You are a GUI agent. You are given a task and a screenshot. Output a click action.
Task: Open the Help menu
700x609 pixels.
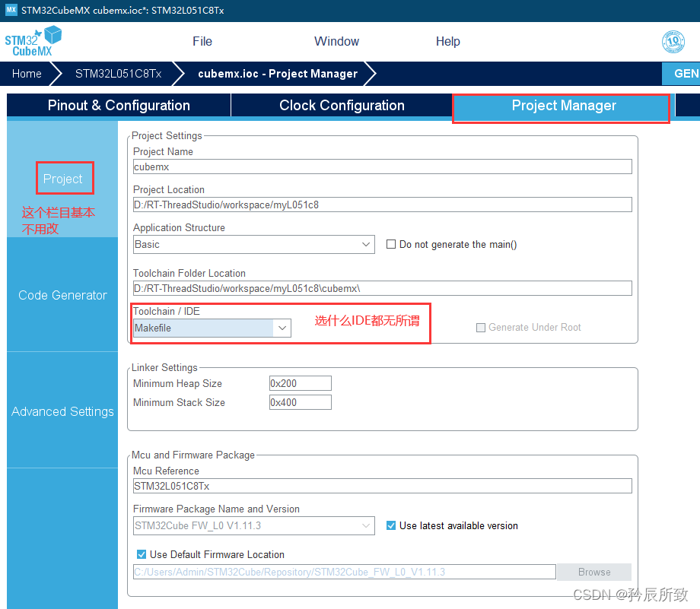(x=447, y=42)
